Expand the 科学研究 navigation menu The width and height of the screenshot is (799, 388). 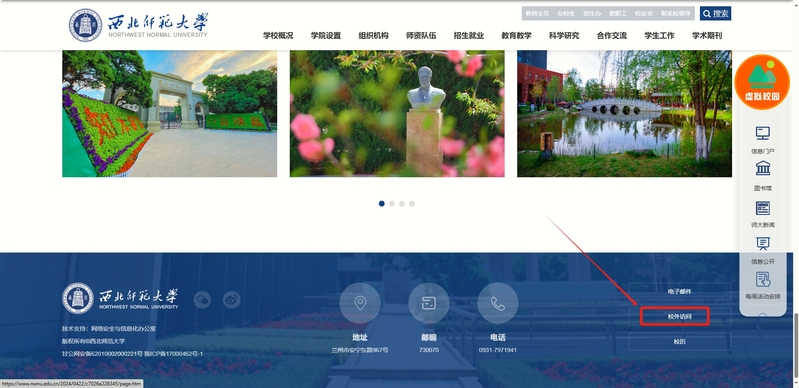coord(564,36)
